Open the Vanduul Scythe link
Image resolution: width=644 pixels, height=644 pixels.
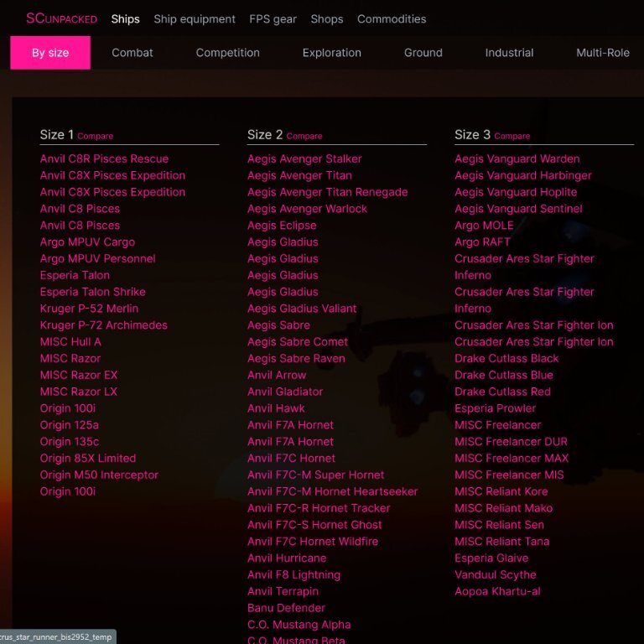tap(495, 574)
